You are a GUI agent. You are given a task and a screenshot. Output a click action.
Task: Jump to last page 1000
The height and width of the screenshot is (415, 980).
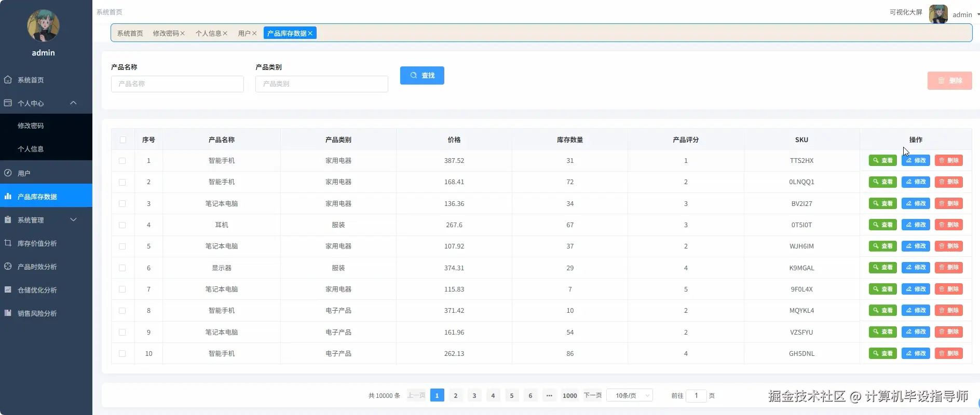pos(570,396)
